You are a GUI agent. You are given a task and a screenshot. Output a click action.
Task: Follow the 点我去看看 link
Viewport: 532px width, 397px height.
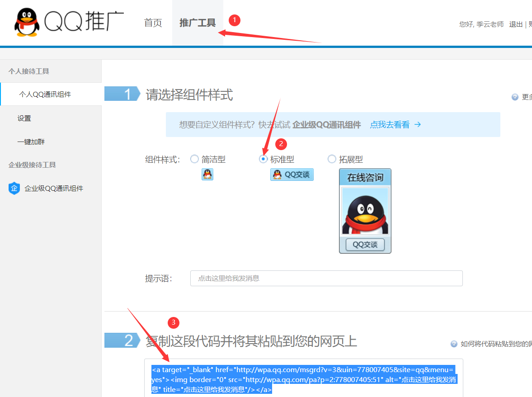tap(390, 124)
